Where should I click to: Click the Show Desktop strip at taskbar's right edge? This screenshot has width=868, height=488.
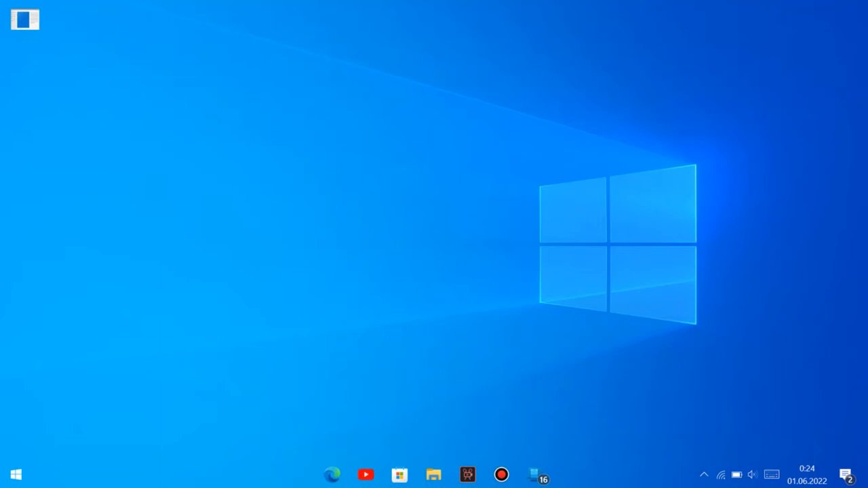pos(866,474)
